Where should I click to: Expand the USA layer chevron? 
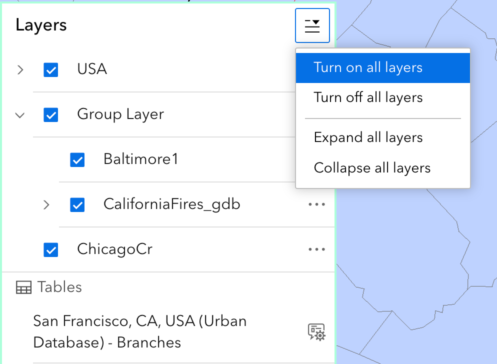[x=20, y=70]
